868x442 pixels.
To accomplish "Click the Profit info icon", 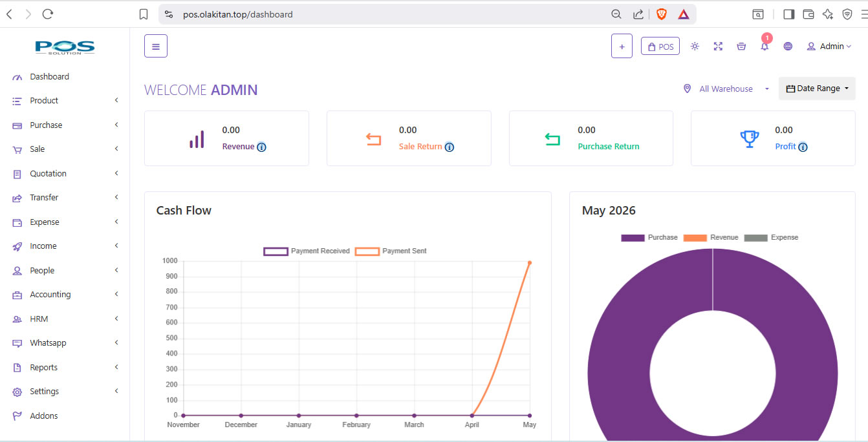I will click(803, 147).
